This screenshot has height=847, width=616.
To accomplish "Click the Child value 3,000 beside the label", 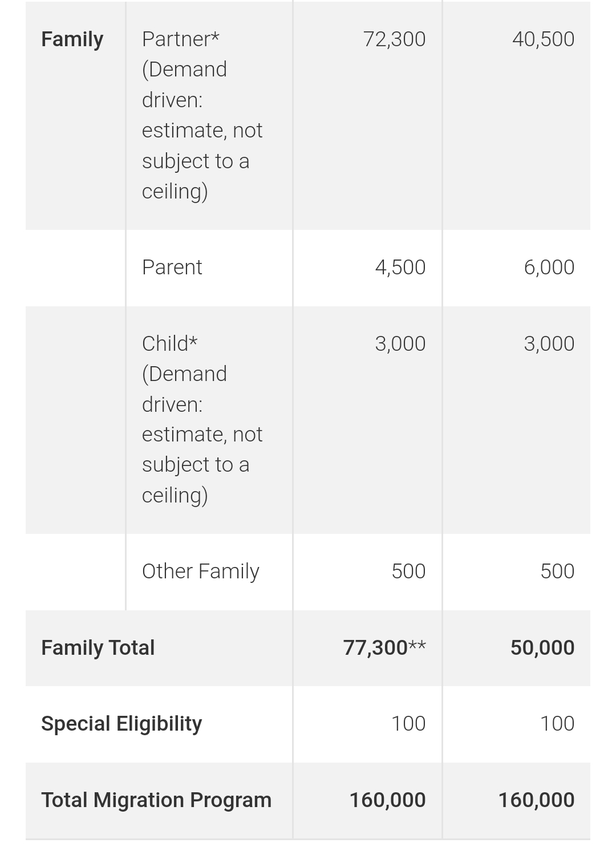I will 400,344.
